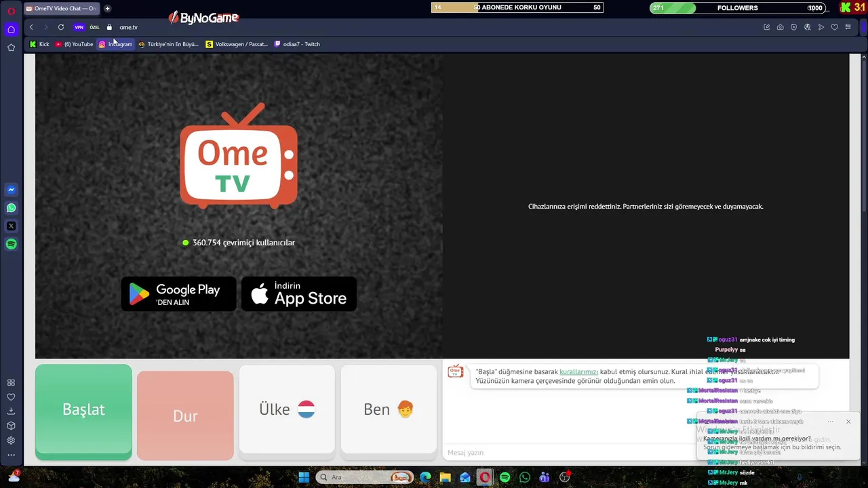Click the Mesaj yazın message field

(x=570, y=453)
